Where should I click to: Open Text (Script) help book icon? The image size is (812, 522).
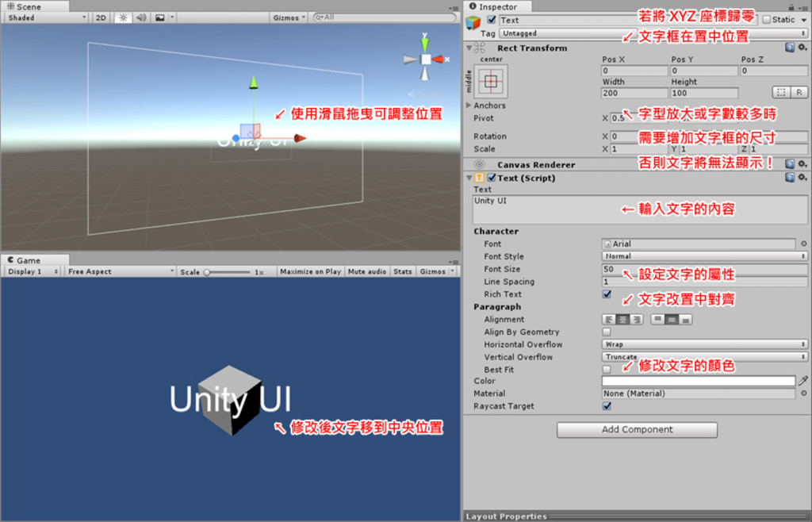coord(789,177)
